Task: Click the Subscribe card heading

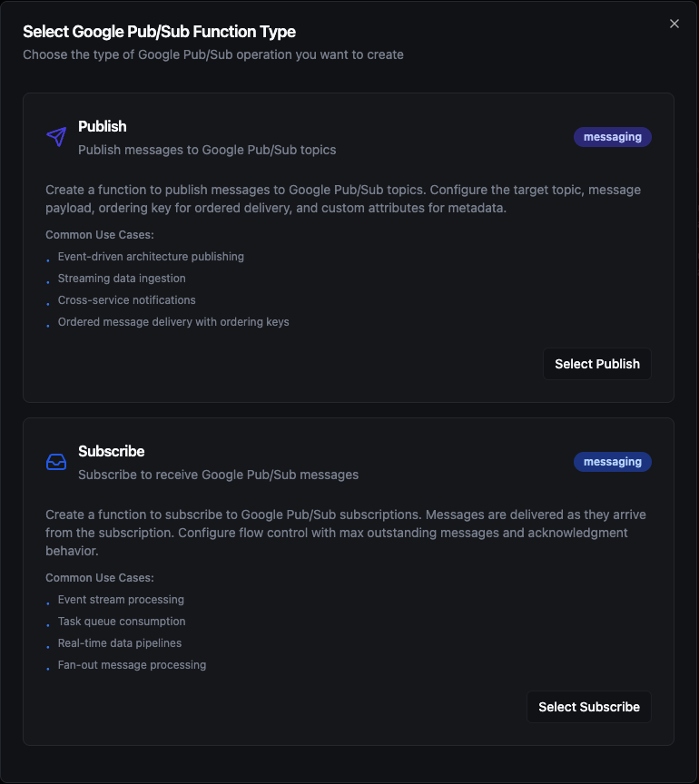Action: point(112,451)
